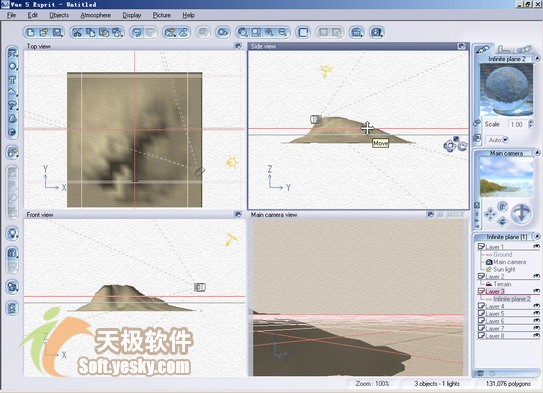Collapse the Infinite plane 2 material panel arrow
The image size is (543, 393).
pos(537,58)
